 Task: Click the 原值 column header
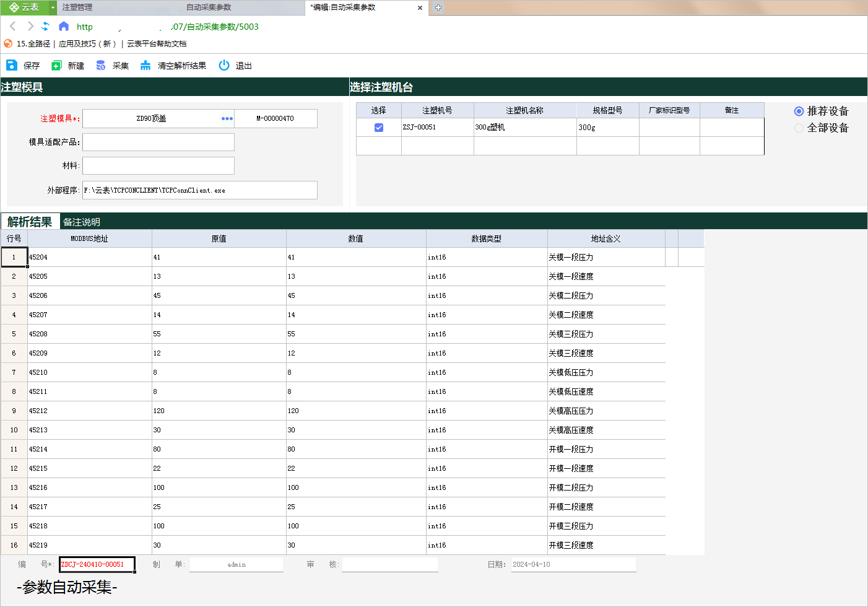tap(219, 238)
